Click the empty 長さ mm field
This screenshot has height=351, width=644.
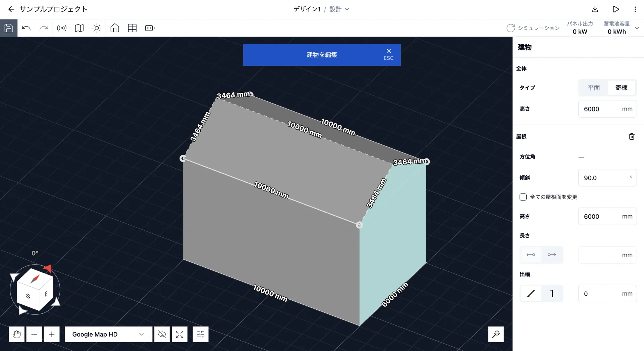coord(607,255)
